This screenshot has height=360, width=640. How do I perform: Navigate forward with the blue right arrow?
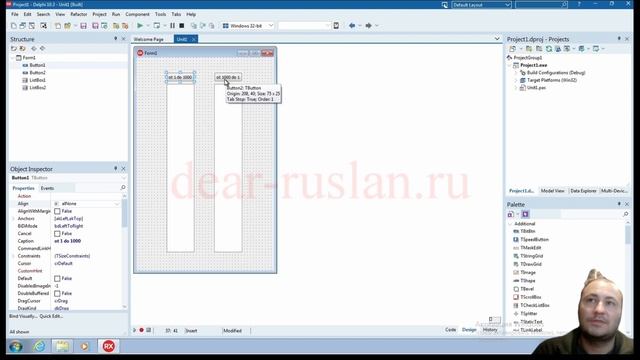368,26
